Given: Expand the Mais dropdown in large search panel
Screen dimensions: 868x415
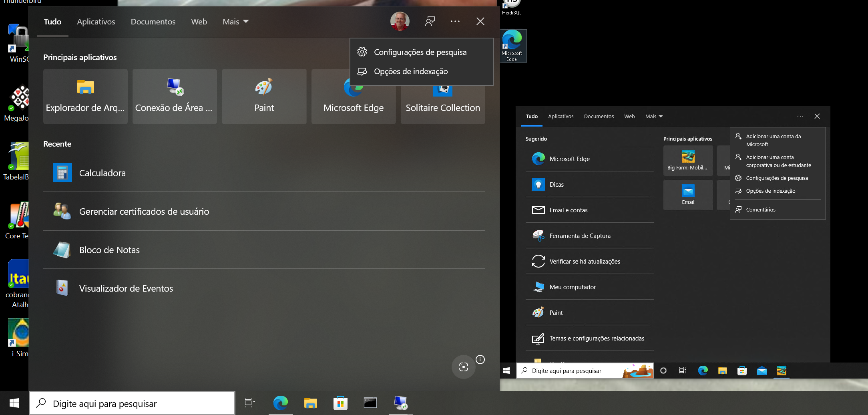Looking at the screenshot, I should pyautogui.click(x=235, y=22).
